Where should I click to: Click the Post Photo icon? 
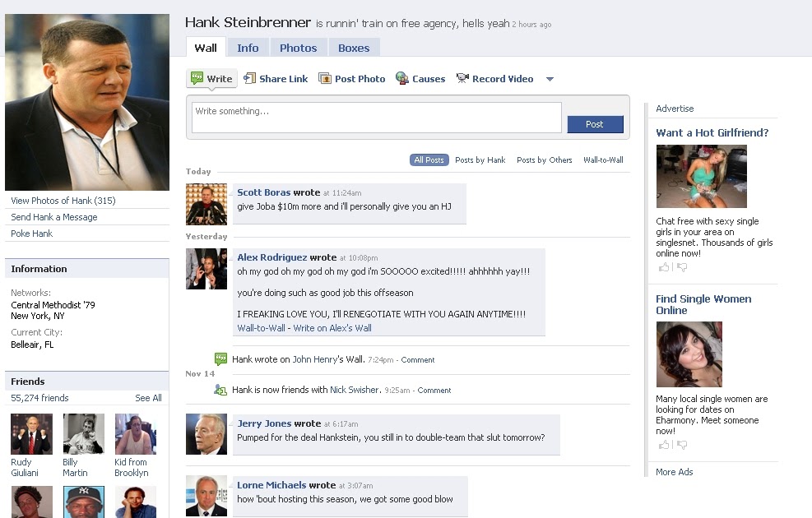click(x=325, y=78)
